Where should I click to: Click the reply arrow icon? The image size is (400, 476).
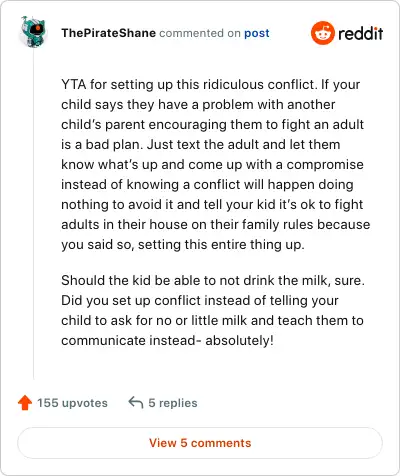(x=136, y=402)
